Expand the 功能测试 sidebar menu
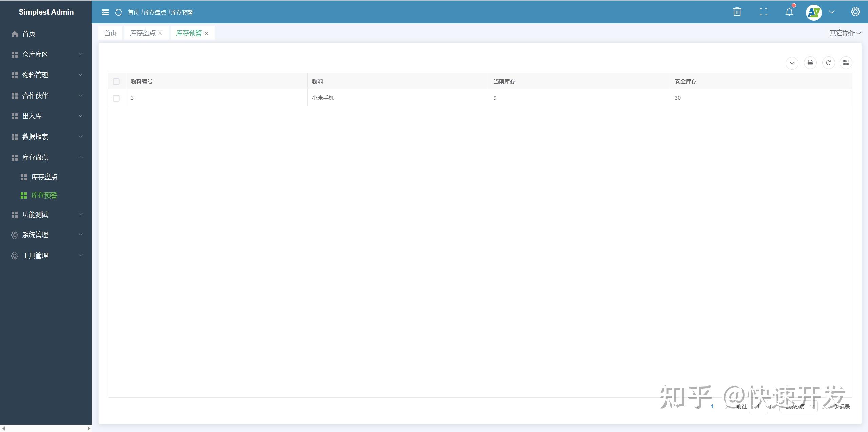868x432 pixels. click(x=46, y=214)
